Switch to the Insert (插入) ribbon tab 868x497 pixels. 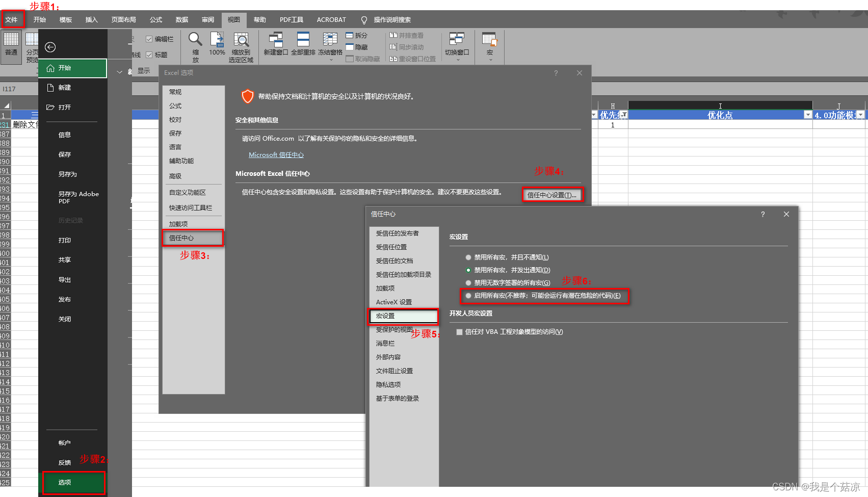click(x=91, y=20)
